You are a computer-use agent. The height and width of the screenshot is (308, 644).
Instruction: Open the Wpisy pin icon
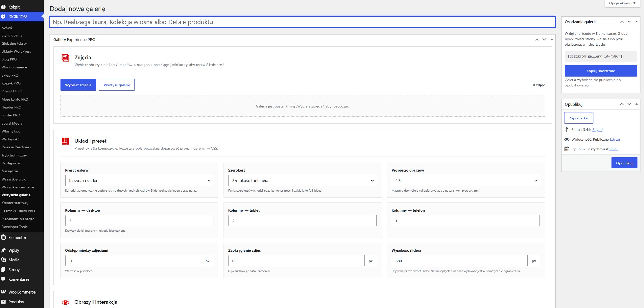click(3, 250)
